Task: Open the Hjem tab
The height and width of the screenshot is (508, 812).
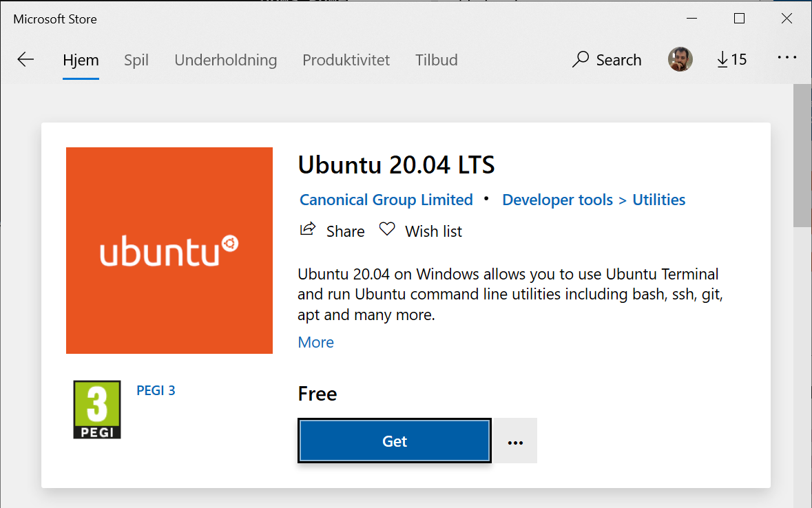Action: pyautogui.click(x=81, y=60)
